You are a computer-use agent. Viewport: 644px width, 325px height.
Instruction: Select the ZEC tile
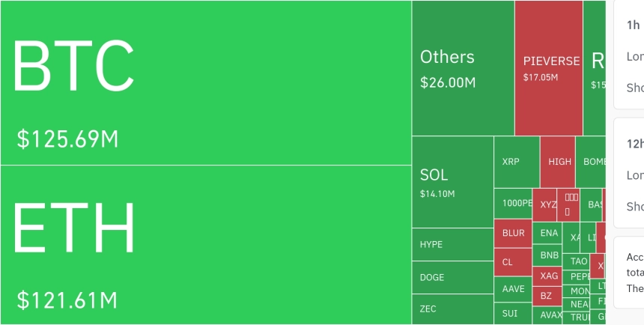pyautogui.click(x=452, y=309)
